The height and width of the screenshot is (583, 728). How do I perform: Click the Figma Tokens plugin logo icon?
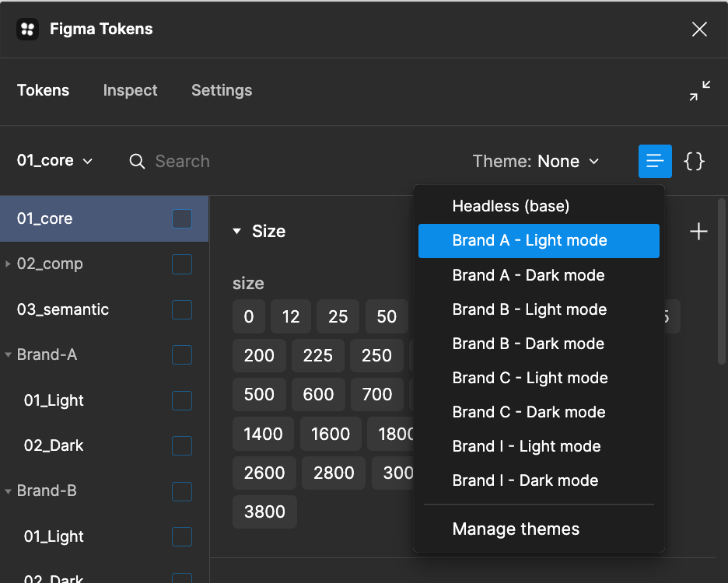[28, 30]
